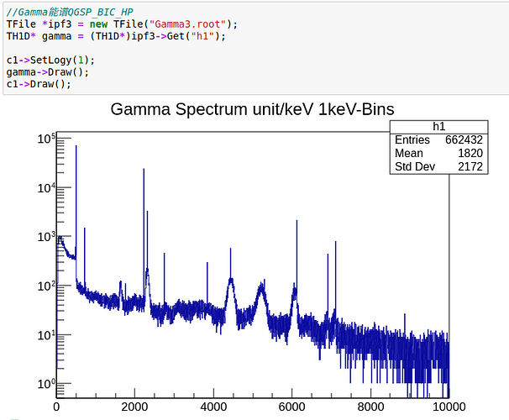Click the 4000 tick label on x-axis
The image size is (509, 420).
pyautogui.click(x=213, y=407)
